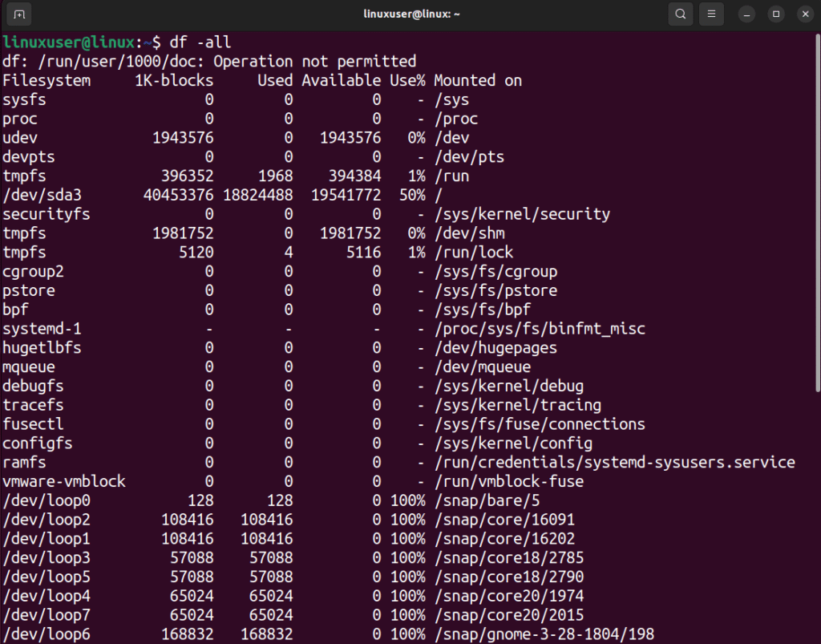Click the Operation not permitted error line
Screen dimensions: 821x644
coord(210,61)
